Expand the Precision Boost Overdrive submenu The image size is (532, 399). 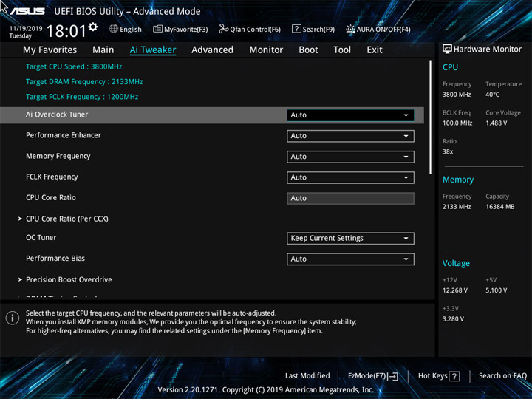click(69, 279)
